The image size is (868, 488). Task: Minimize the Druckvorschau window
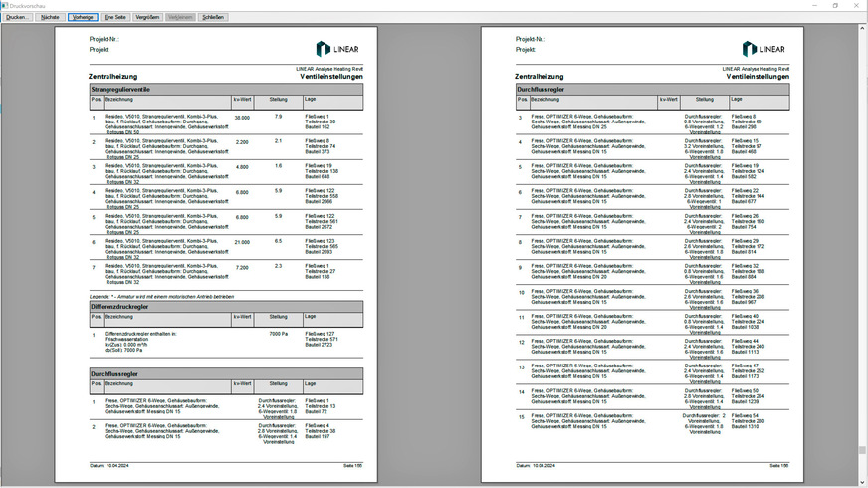coord(815,6)
